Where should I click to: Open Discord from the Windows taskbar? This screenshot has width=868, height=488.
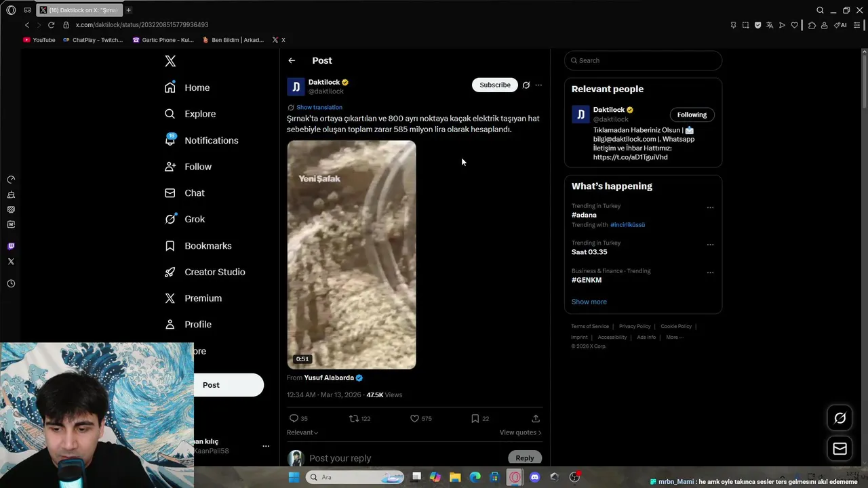[534, 477]
